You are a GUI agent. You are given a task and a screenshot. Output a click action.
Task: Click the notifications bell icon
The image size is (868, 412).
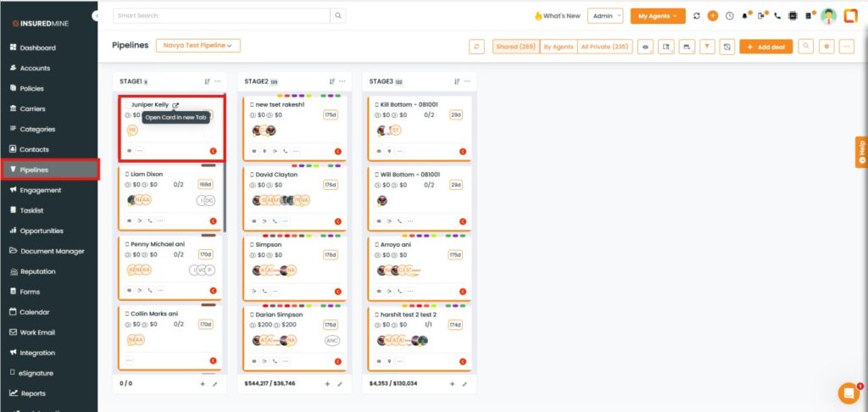pyautogui.click(x=745, y=16)
